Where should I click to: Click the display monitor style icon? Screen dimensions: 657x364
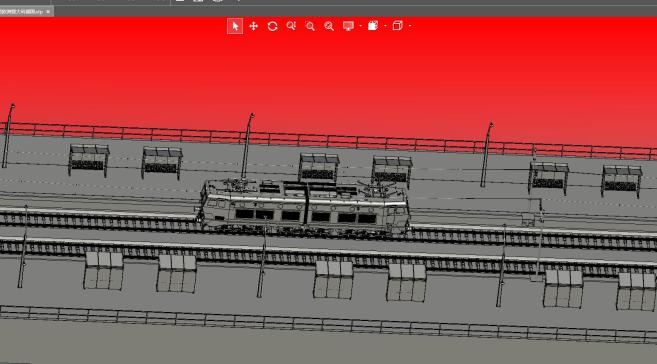(x=348, y=26)
